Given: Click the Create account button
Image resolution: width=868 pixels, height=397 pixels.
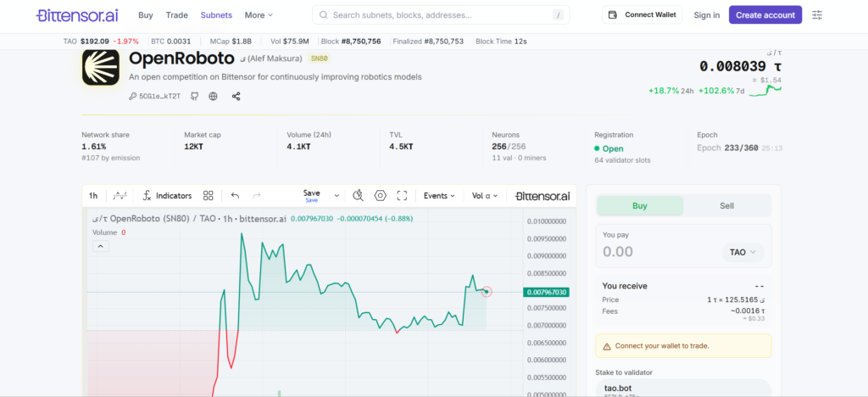Looking at the screenshot, I should point(765,15).
